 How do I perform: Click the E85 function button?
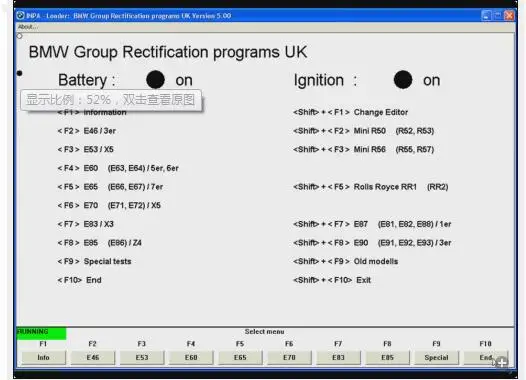(x=387, y=358)
